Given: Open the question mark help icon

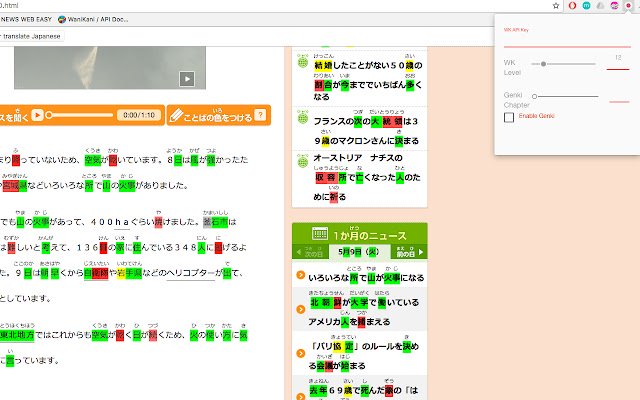Looking at the screenshot, I should point(260,115).
